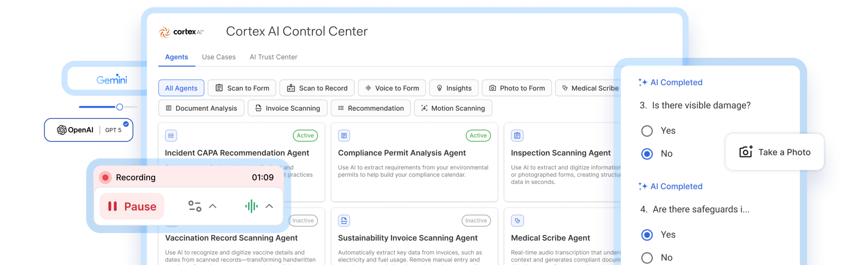Open the Sustainability Invoice Scanning Agent title
The image size is (868, 265).
click(408, 238)
